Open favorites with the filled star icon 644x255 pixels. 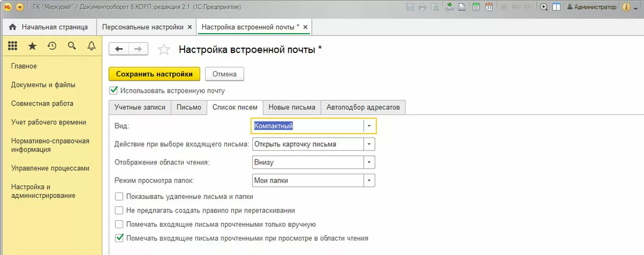pyautogui.click(x=32, y=47)
